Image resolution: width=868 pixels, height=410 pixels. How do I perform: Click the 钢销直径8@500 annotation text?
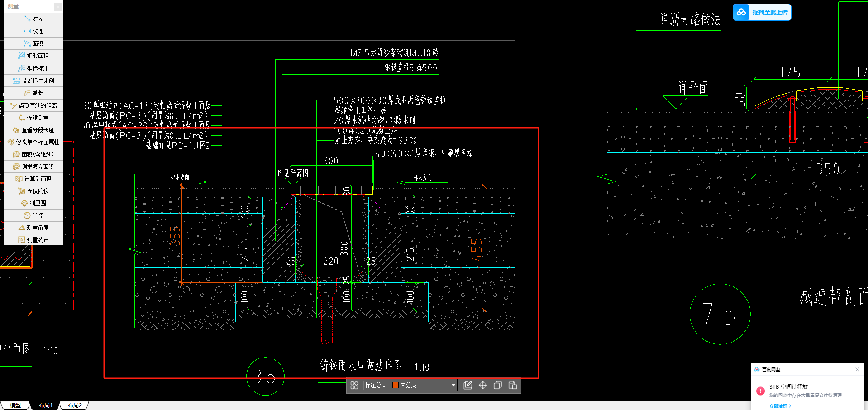411,68
